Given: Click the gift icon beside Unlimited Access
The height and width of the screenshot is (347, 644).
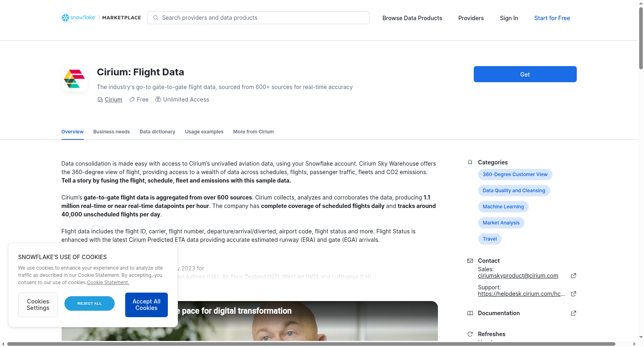Looking at the screenshot, I should 158,99.
